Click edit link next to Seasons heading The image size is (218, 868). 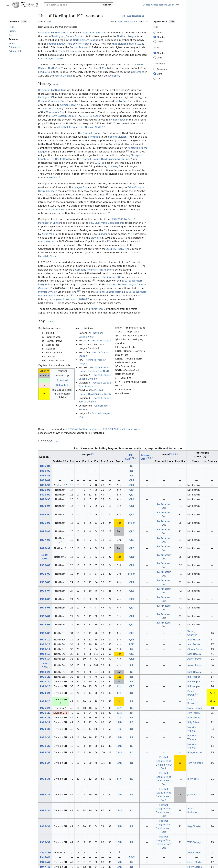58,441
